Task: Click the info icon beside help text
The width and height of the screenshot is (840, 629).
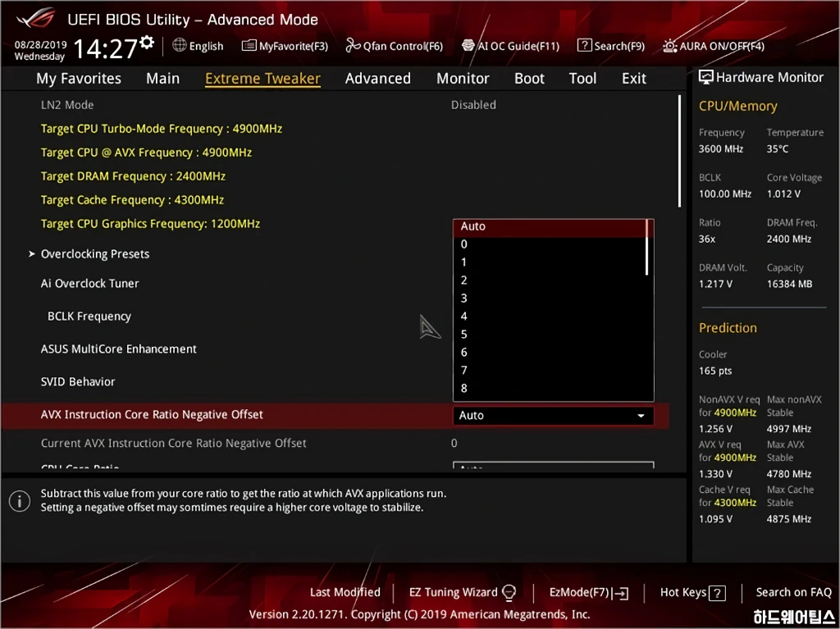Action: click(20, 502)
